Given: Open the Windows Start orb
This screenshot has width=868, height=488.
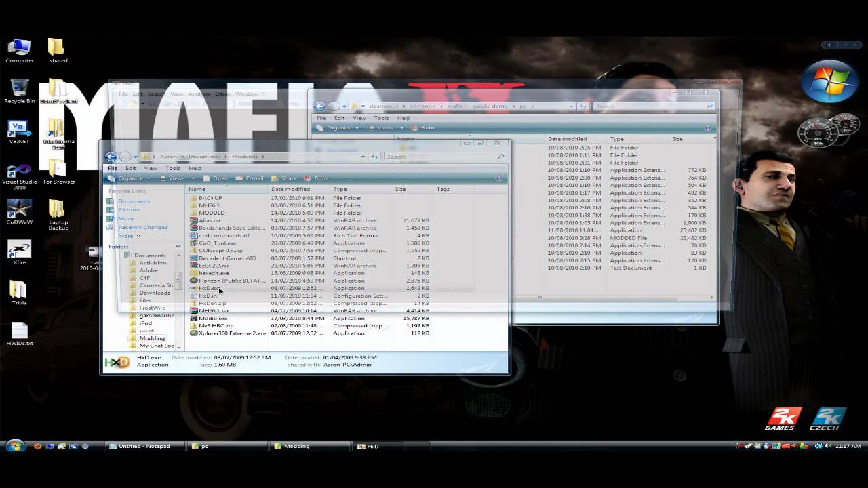Looking at the screenshot, I should pyautogui.click(x=14, y=446).
